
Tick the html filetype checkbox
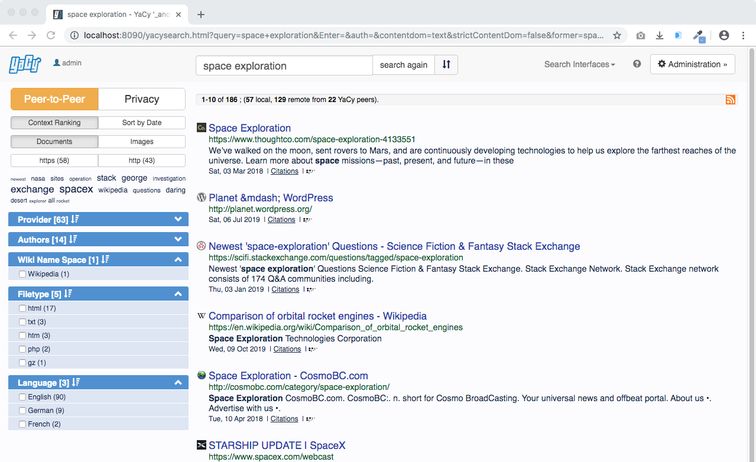(x=22, y=308)
